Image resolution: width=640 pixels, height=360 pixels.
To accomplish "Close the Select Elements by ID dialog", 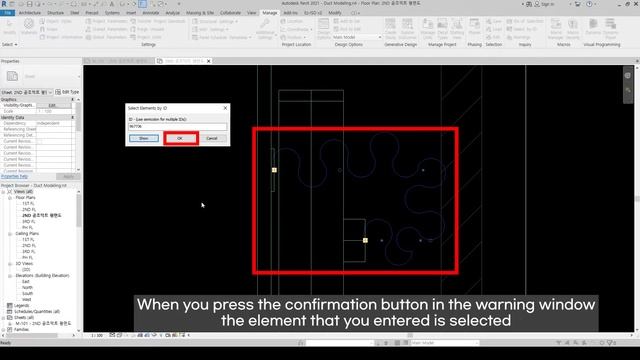I will (225, 108).
